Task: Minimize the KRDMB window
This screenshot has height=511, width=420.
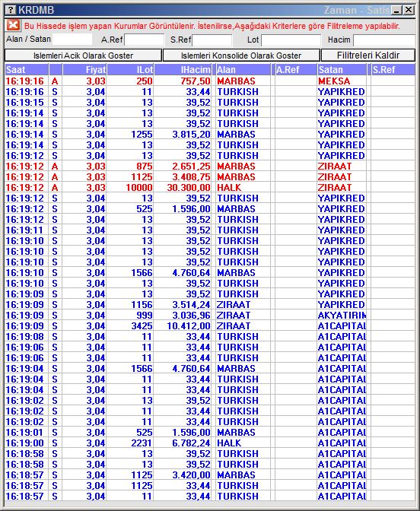Action: click(396, 10)
